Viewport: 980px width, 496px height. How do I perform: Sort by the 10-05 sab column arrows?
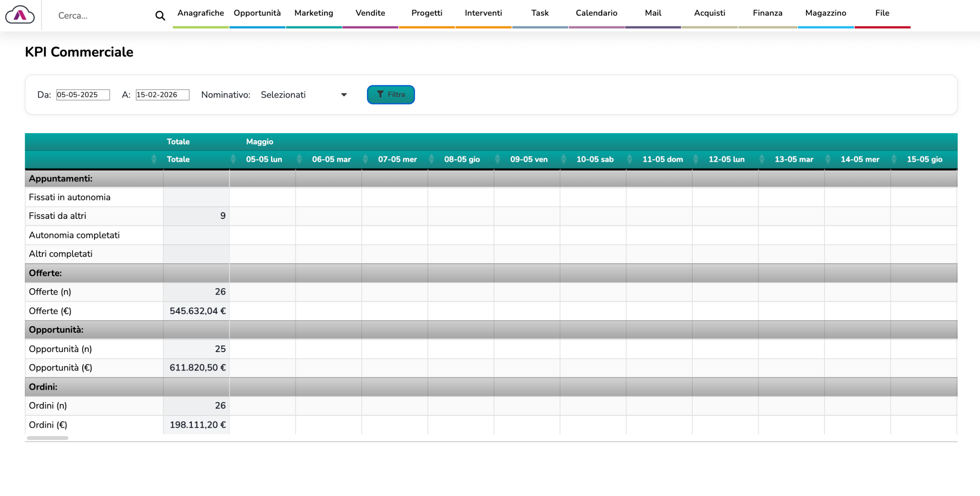click(629, 159)
